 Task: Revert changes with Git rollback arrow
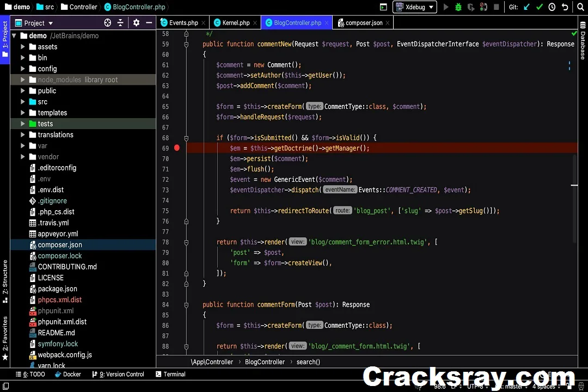click(565, 7)
